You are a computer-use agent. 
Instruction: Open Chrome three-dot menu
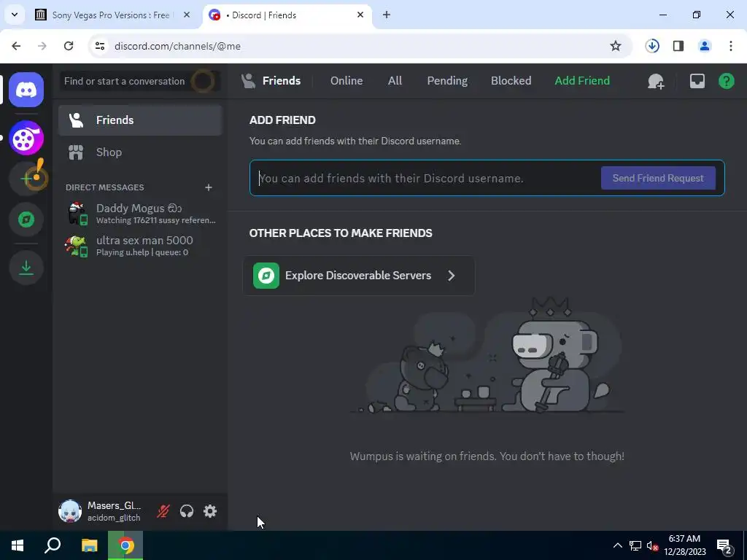pos(731,46)
